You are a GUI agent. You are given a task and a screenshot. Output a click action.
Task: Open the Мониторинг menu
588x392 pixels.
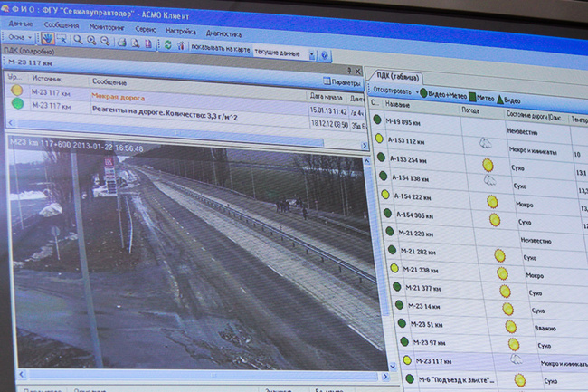click(x=107, y=27)
